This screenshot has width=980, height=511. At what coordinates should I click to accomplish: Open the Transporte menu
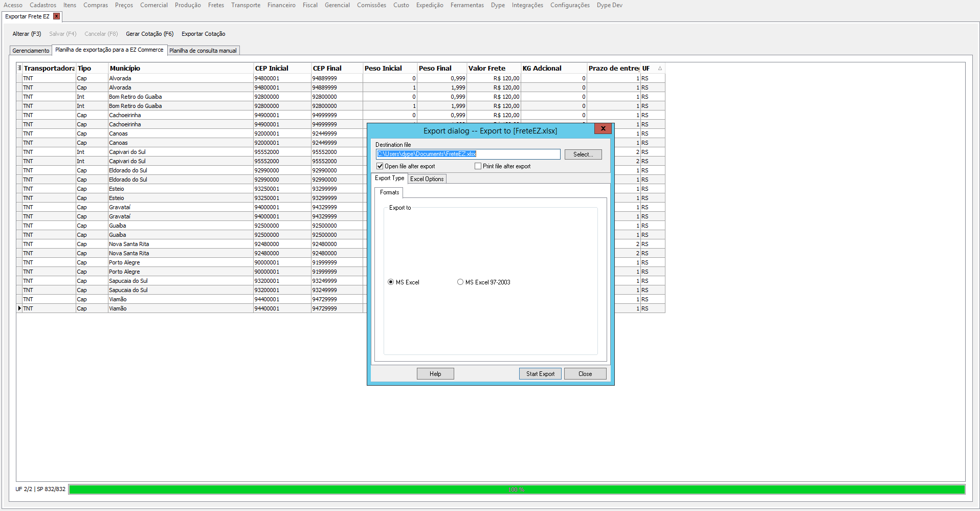pos(246,5)
